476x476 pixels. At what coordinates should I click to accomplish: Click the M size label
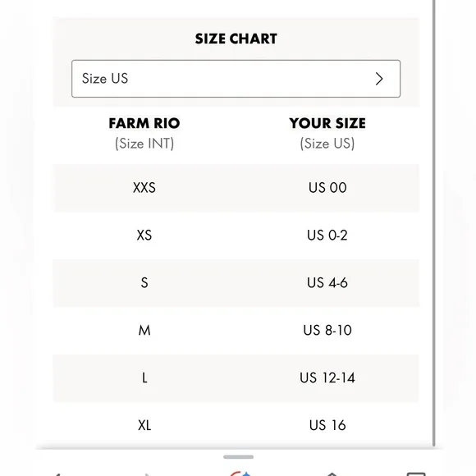[144, 330]
